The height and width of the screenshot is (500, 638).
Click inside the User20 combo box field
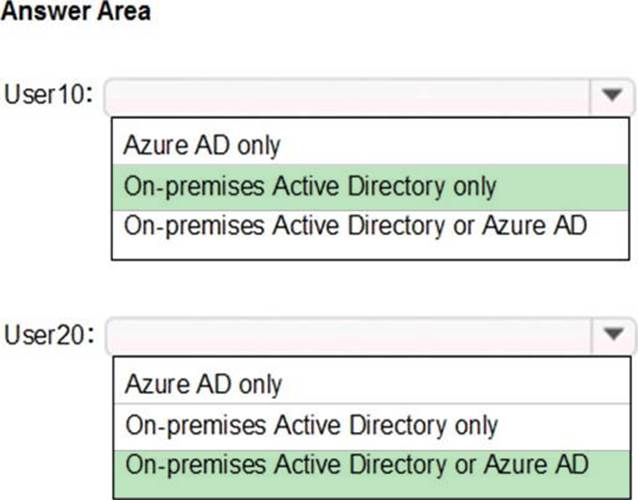pyautogui.click(x=350, y=334)
